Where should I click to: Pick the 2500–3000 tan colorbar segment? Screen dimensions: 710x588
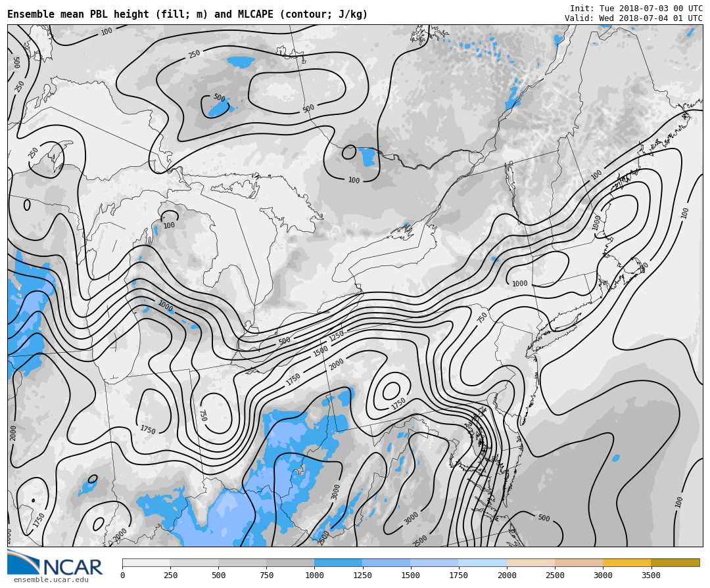pyautogui.click(x=579, y=562)
